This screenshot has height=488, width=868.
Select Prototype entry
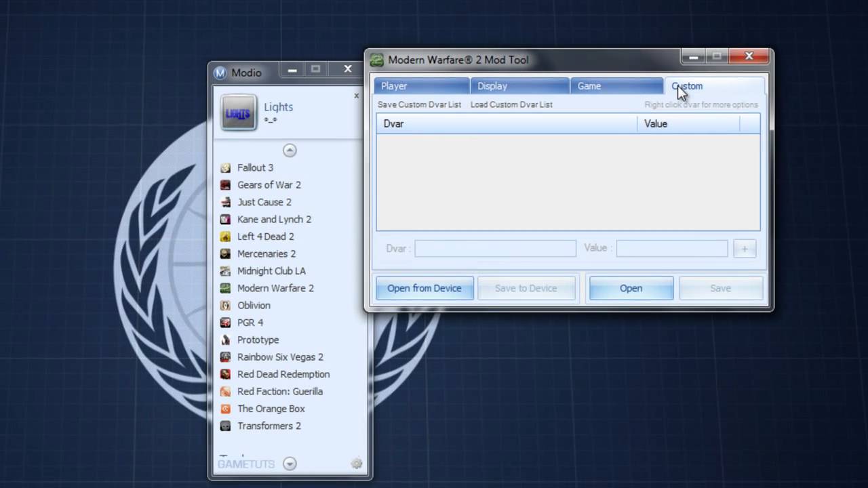point(258,340)
